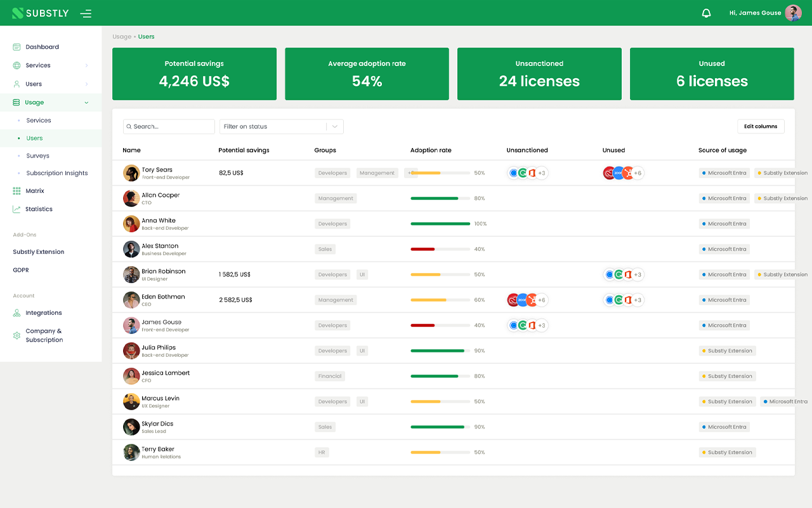This screenshot has height=508, width=812.
Task: Open the GDPR add-on link
Action: [21, 270]
